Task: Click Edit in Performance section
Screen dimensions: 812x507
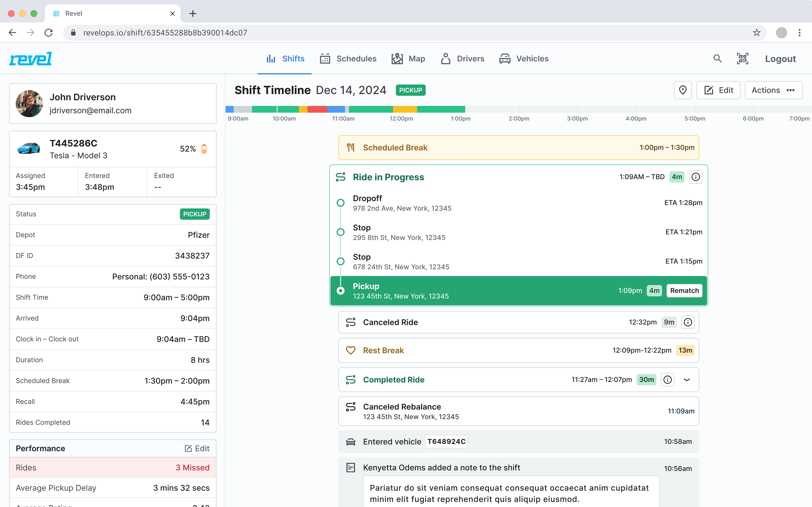Action: [197, 448]
